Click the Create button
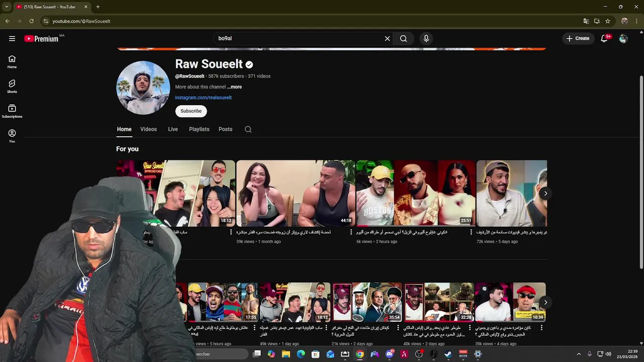 (578, 39)
